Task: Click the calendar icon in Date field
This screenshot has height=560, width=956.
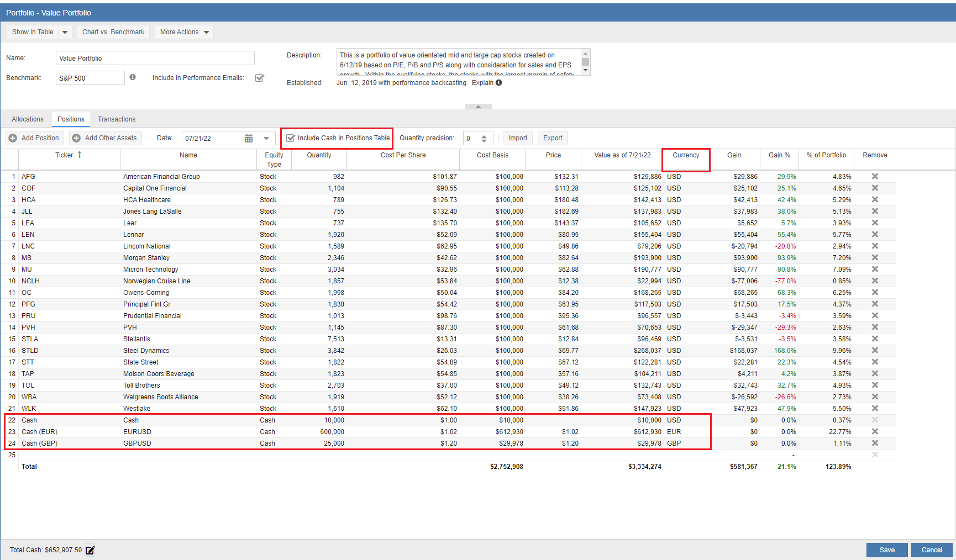Action: pyautogui.click(x=249, y=138)
